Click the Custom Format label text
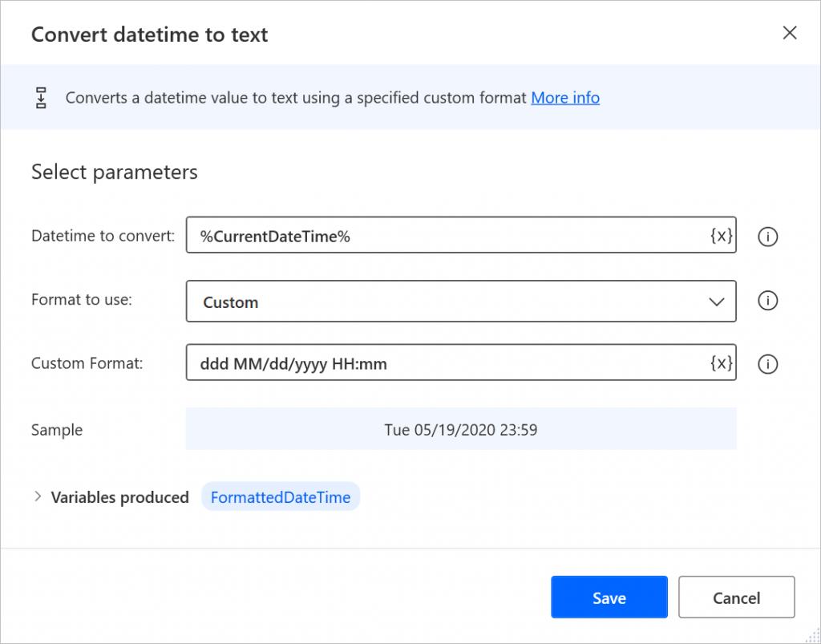This screenshot has height=644, width=821. (87, 363)
